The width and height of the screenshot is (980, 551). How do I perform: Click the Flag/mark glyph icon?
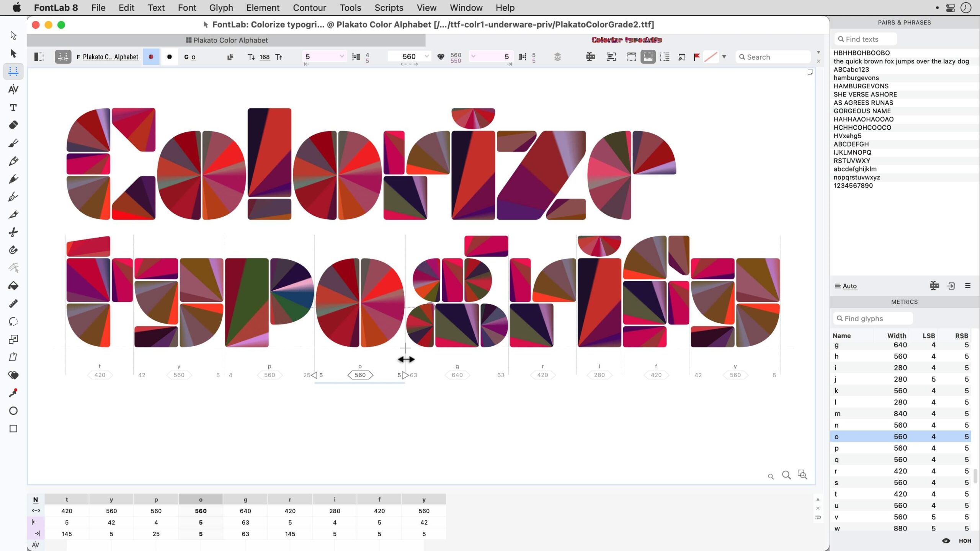(x=696, y=57)
